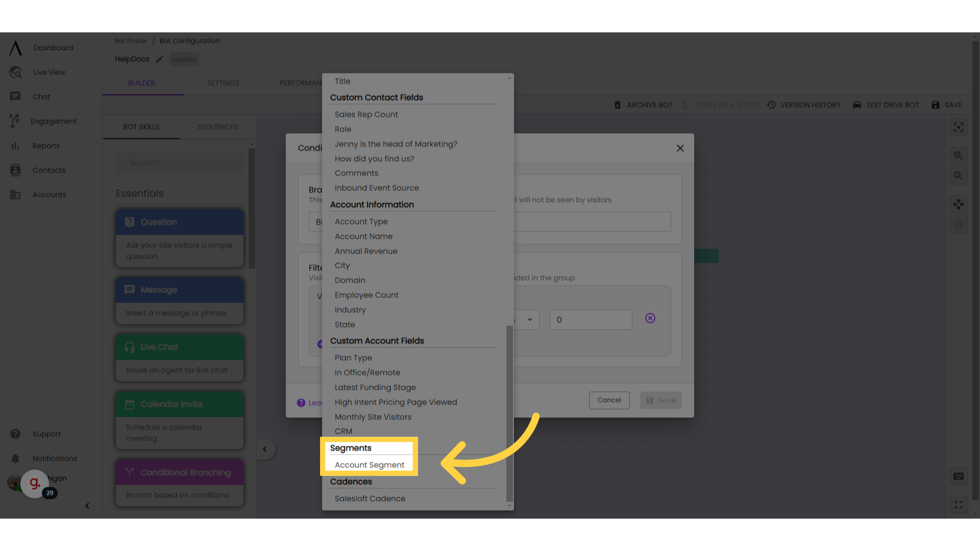Click the Engagement icon in sidebar
Screen dimensions: 980x551
click(x=15, y=120)
